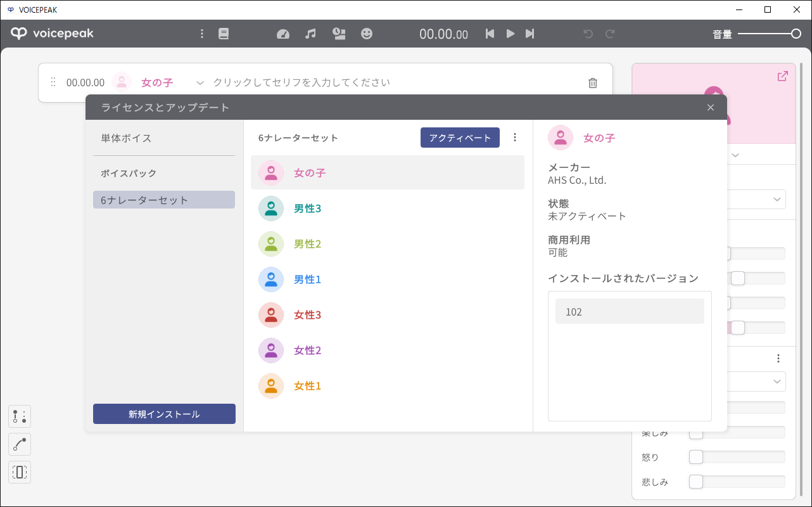This screenshot has height=507, width=812.
Task: Play the voice audio
Action: point(511,34)
